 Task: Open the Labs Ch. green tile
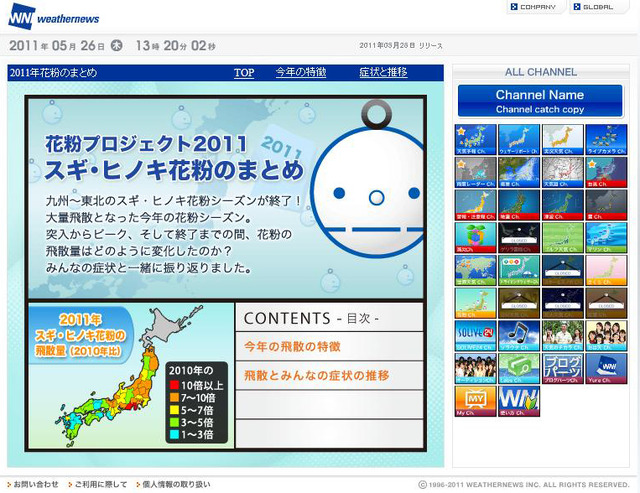pos(519,367)
